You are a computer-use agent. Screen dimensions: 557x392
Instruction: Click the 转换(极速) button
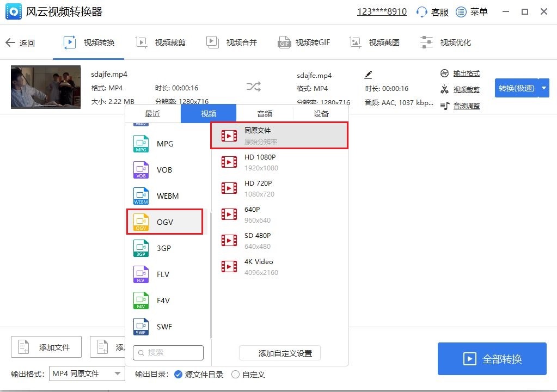click(516, 88)
